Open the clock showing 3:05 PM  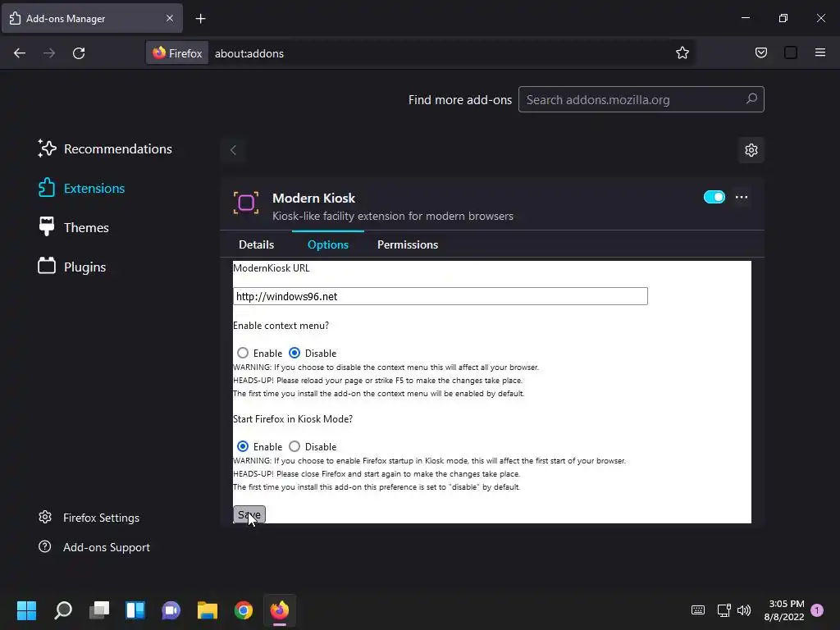point(784,610)
